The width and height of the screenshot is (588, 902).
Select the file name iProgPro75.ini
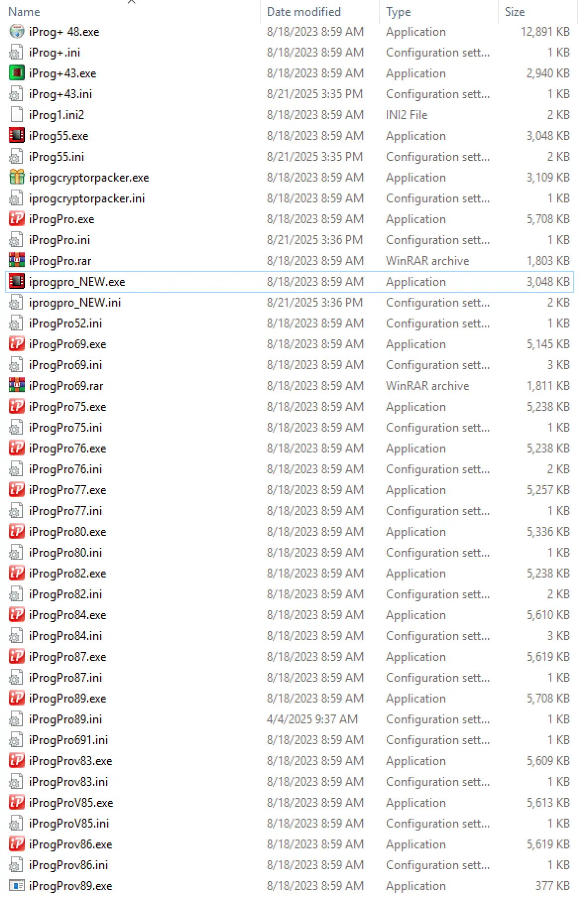coord(65,428)
